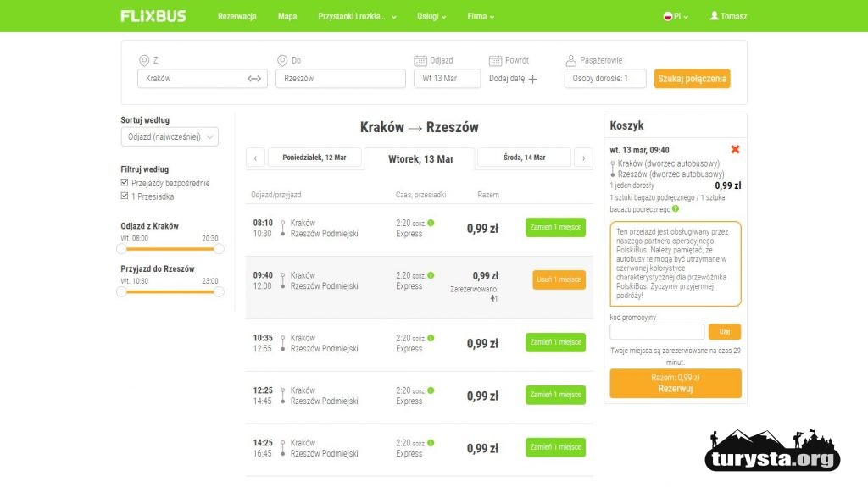Viewport: 868px width, 487px height.
Task: Click green info icon on 08:10 trip
Action: [431, 223]
